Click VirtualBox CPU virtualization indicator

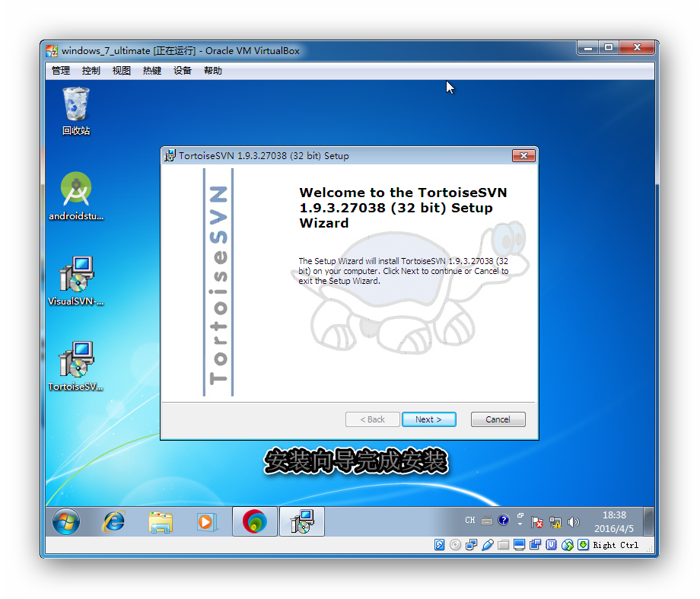(x=552, y=544)
